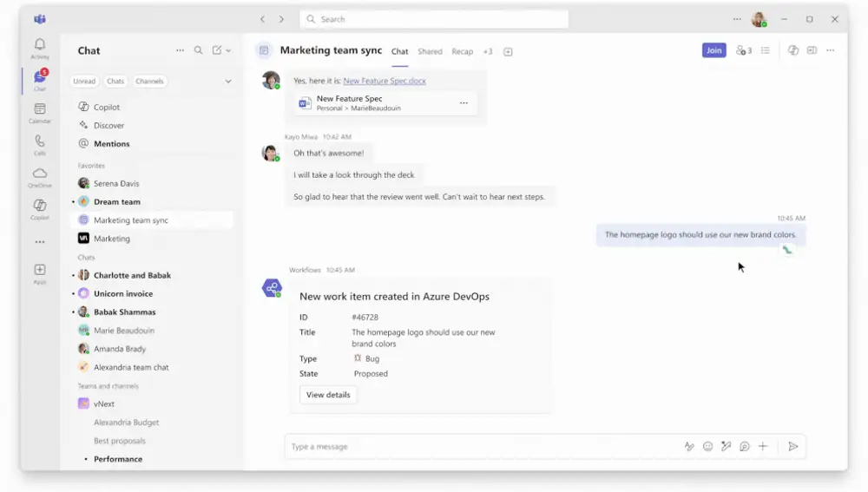This screenshot has width=868, height=492.
Task: Open the emoji picker
Action: click(707, 446)
